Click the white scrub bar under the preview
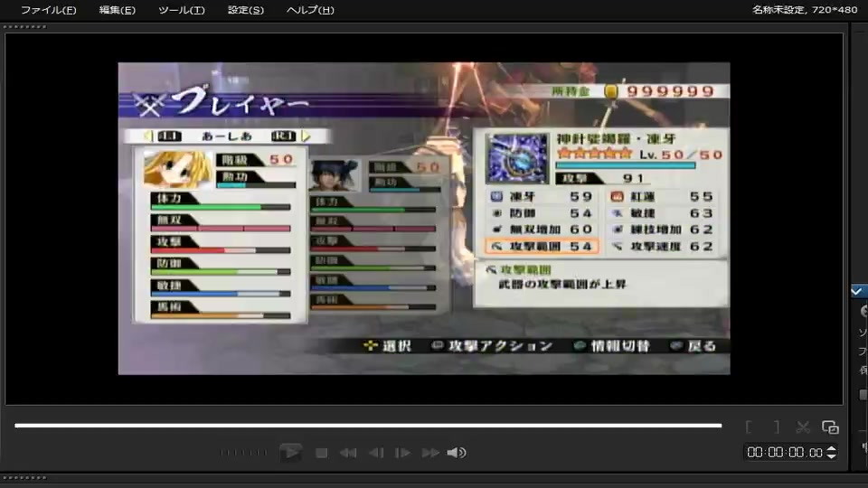Viewport: 868px width, 488px height. [368, 426]
